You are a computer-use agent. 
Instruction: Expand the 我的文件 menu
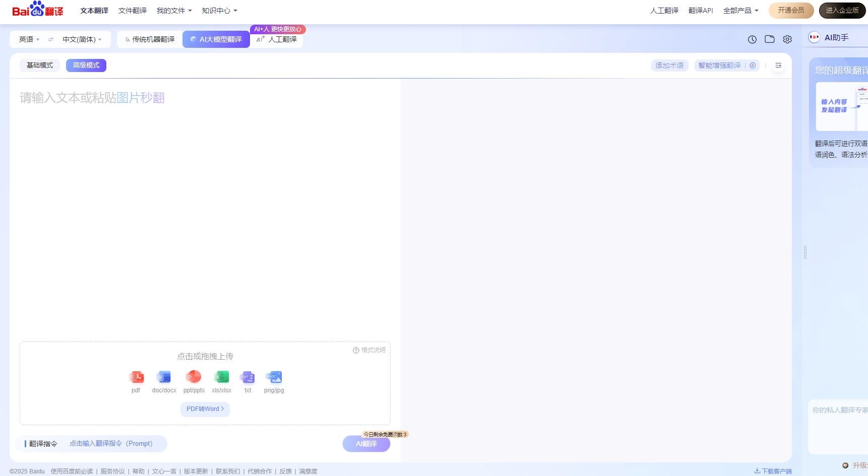click(x=174, y=11)
